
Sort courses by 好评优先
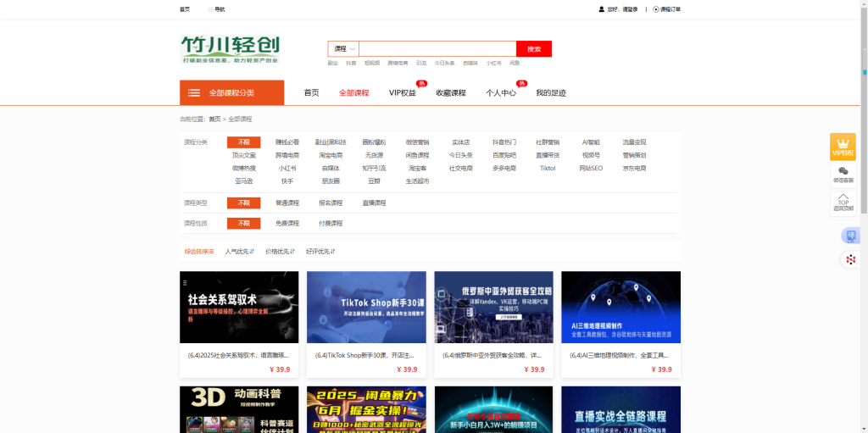click(320, 252)
